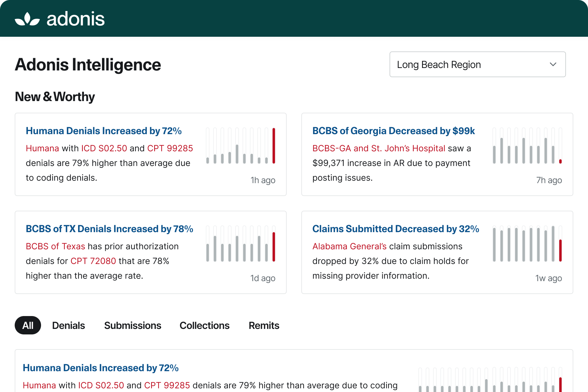Switch to the Collections tab
This screenshot has width=588, height=392.
205,325
